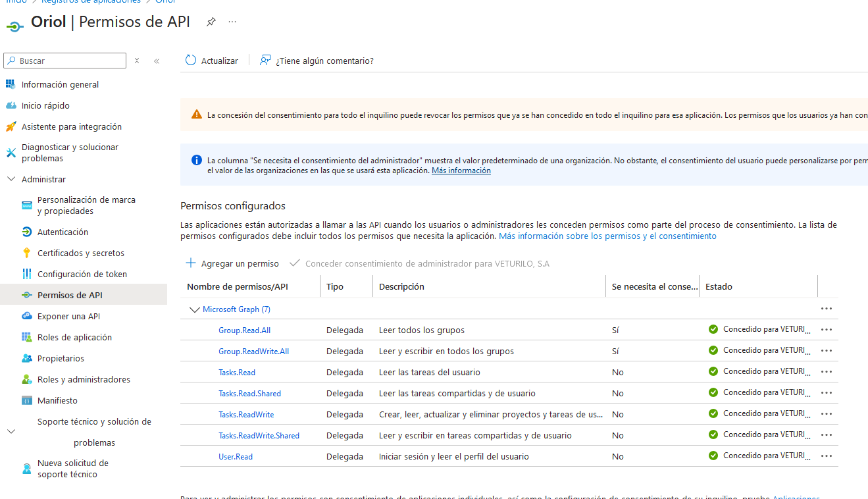Viewport: 868px width, 499px height.
Task: Click the Actualizar label in the toolbar
Action: pos(220,61)
